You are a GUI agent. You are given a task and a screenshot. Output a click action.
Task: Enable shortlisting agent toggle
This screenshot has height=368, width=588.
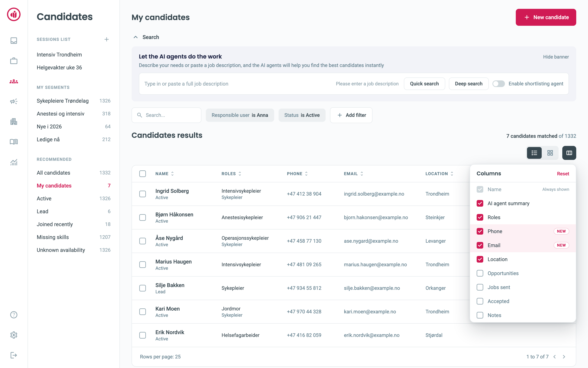[498, 84]
